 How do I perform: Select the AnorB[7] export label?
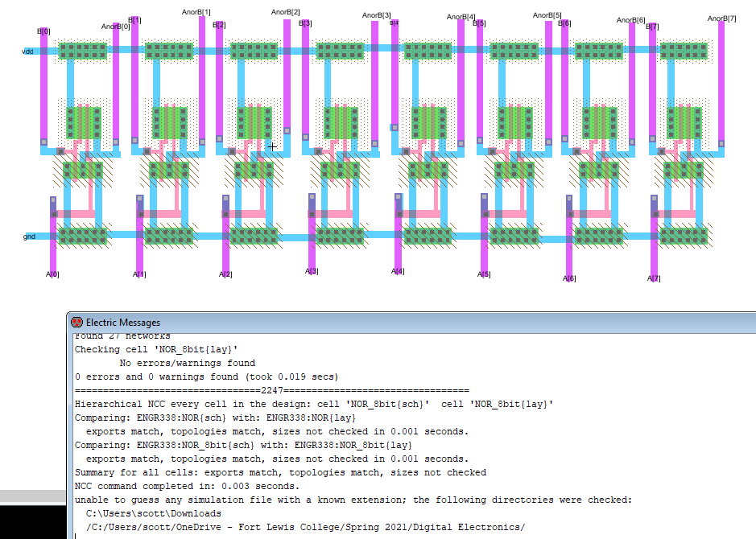pyautogui.click(x=721, y=19)
